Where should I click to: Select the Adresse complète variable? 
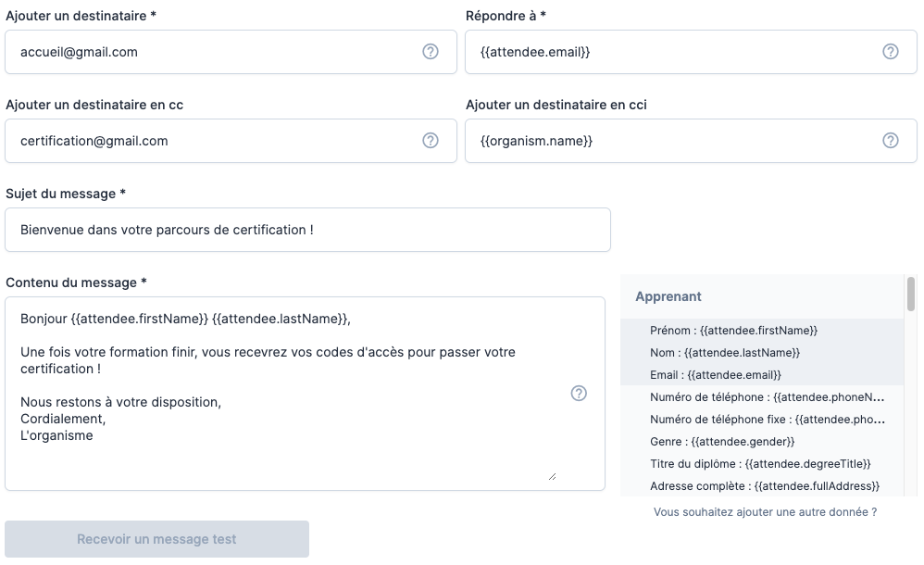pyautogui.click(x=764, y=485)
